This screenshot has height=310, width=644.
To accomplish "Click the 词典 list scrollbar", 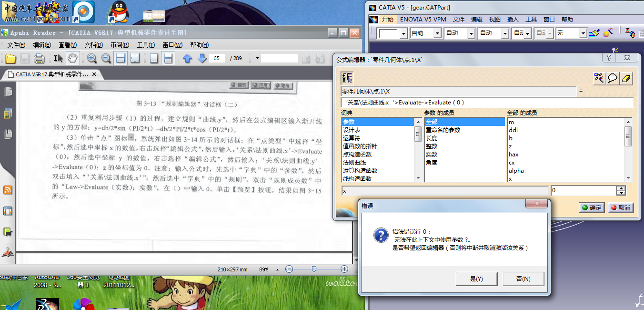I will click(418, 150).
